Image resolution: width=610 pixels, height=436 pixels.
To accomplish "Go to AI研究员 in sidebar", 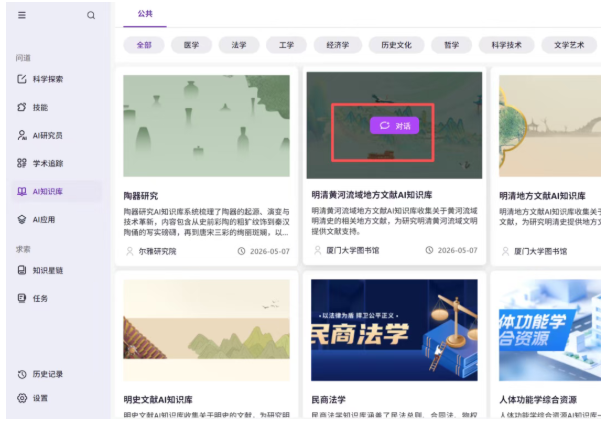I will (x=47, y=135).
